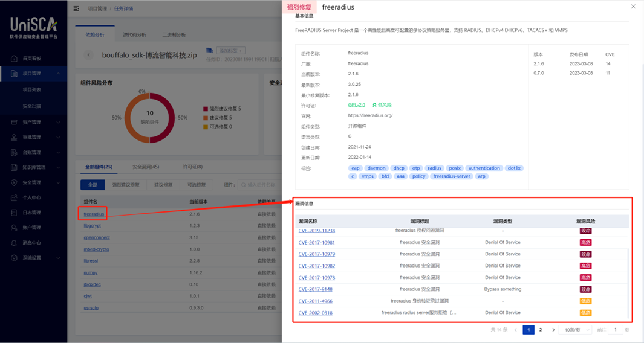Open 账户管理 via its user icon
644x343 pixels.
click(x=14, y=228)
